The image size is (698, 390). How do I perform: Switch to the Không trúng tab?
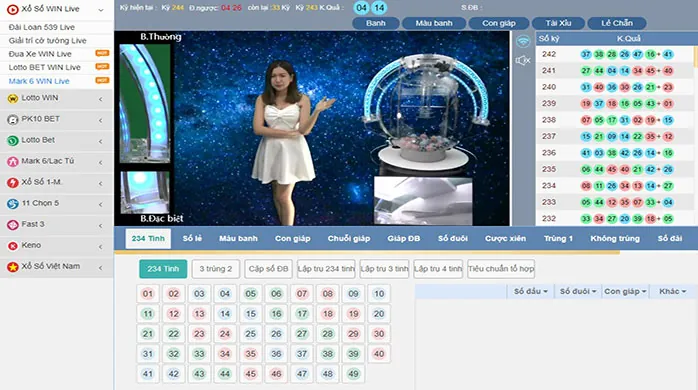[x=615, y=239]
